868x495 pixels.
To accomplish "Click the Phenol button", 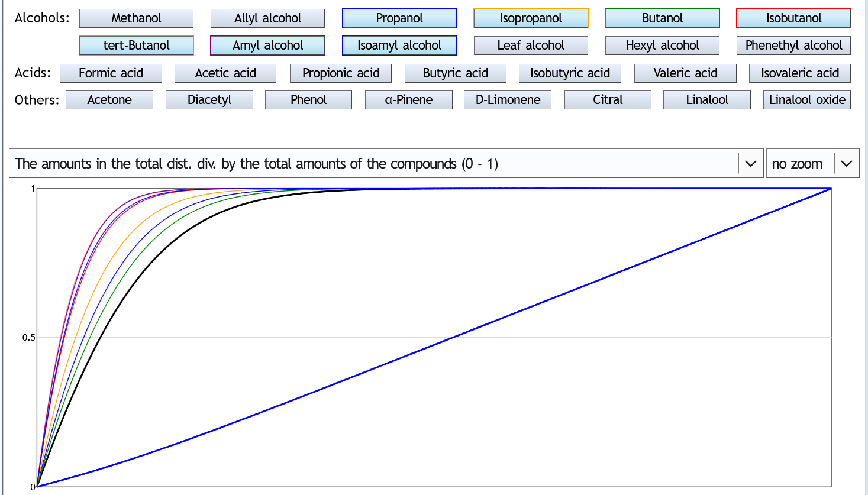I will (308, 100).
